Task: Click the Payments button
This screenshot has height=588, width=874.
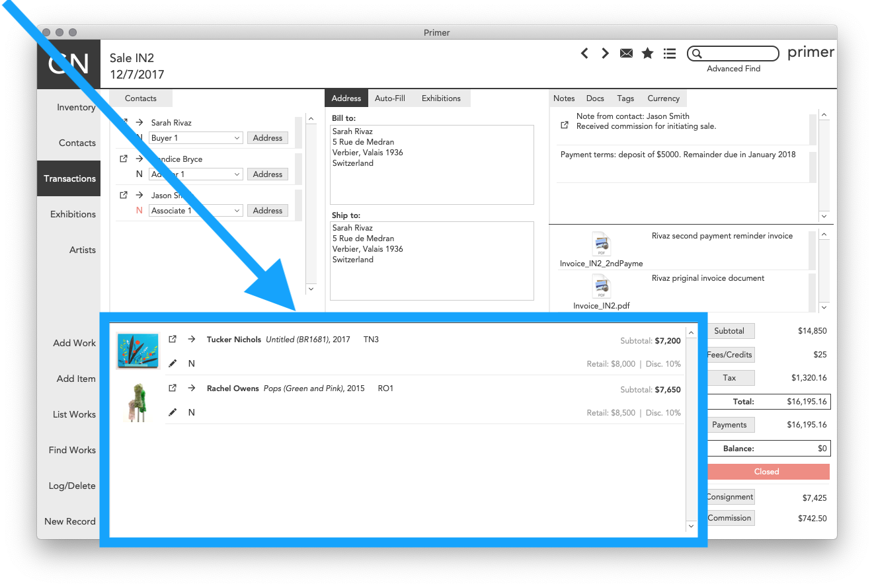Action: point(729,425)
